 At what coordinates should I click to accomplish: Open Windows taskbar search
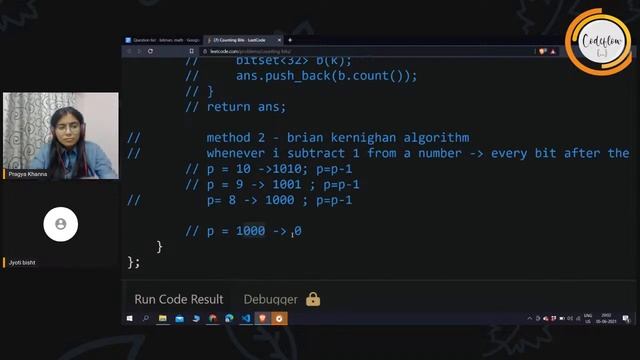click(146, 318)
